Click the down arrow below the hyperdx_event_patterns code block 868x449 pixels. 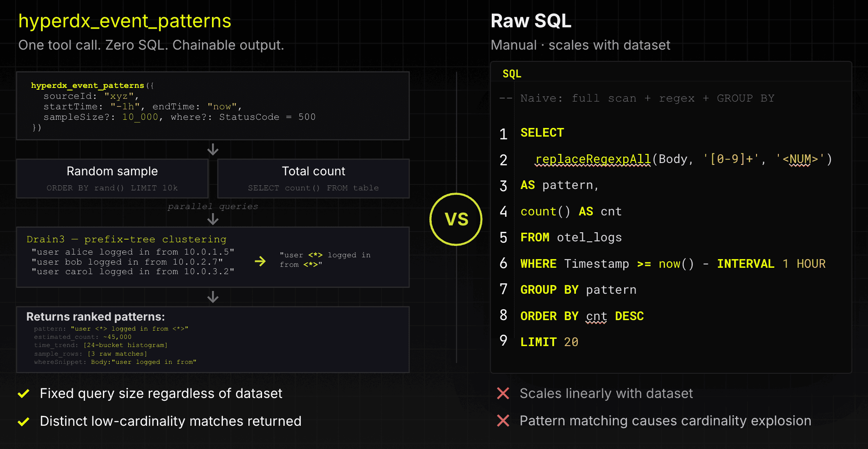pyautogui.click(x=213, y=150)
